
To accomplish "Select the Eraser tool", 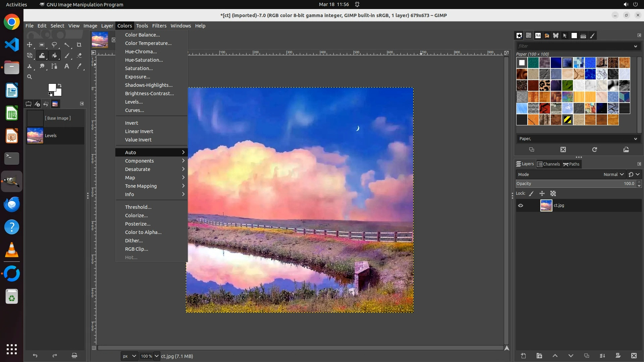I will point(79,56).
